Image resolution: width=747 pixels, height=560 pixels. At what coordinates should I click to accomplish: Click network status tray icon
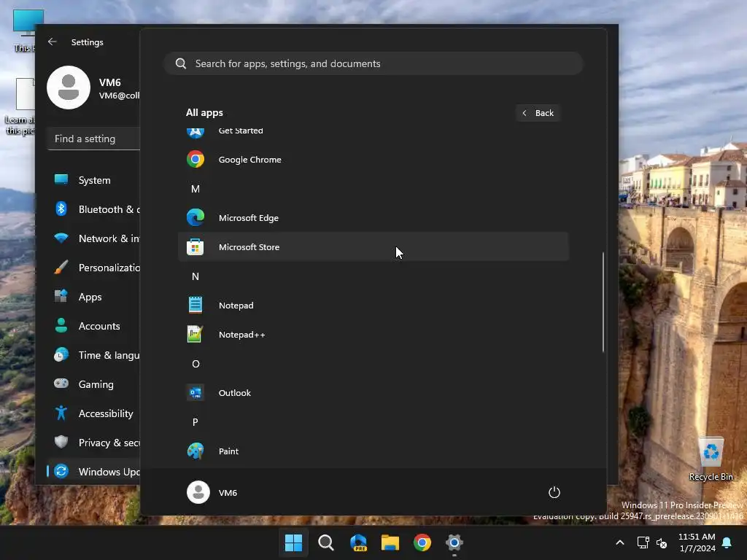pos(643,542)
